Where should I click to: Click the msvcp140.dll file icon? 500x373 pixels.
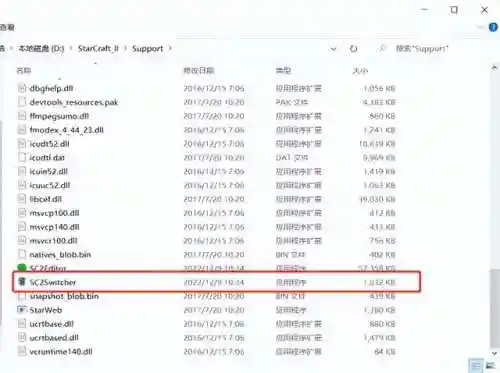point(22,227)
